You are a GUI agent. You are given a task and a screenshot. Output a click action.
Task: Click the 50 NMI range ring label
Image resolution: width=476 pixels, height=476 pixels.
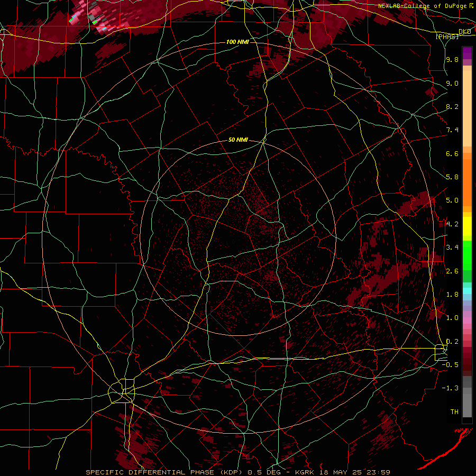[x=238, y=140]
